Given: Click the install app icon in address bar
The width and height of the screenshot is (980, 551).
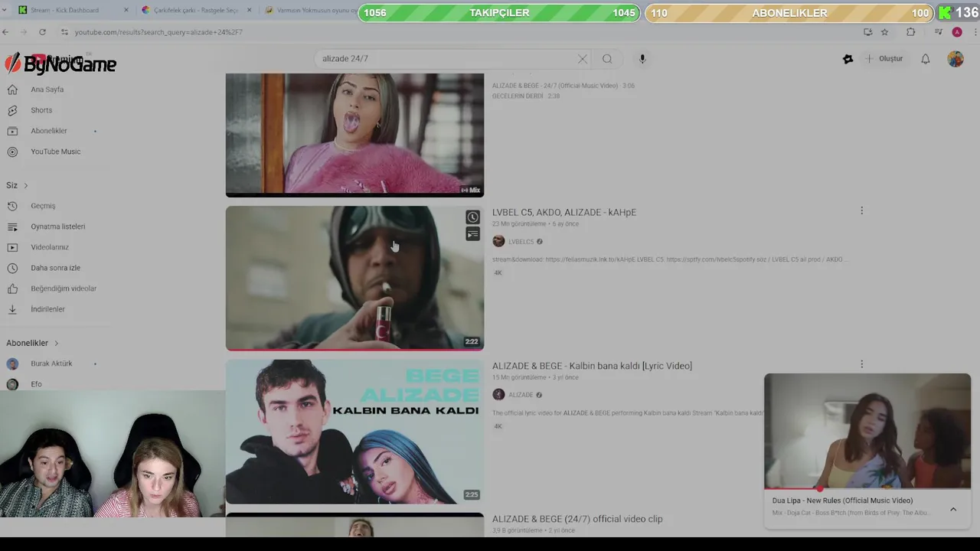Looking at the screenshot, I should (x=867, y=32).
